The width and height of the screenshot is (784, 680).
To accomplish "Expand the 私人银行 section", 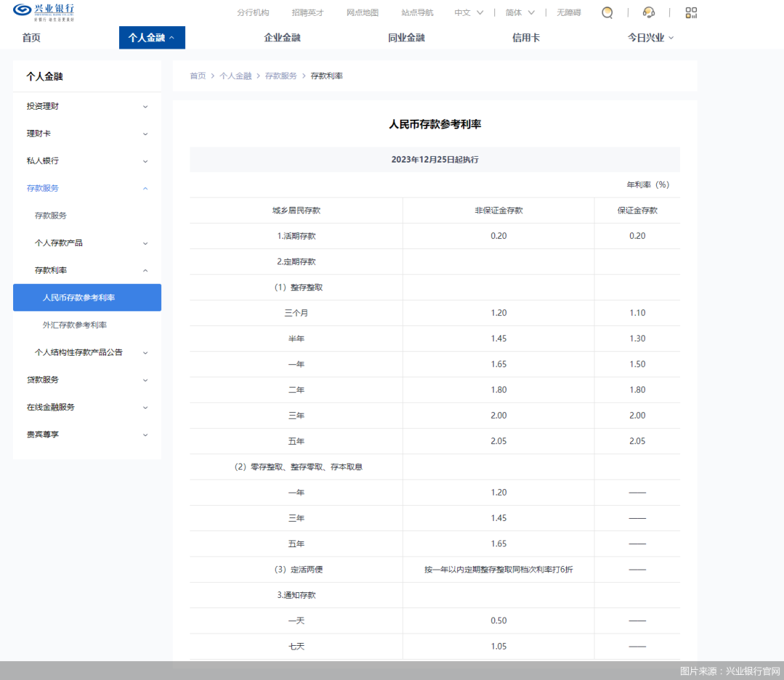I will pos(87,160).
